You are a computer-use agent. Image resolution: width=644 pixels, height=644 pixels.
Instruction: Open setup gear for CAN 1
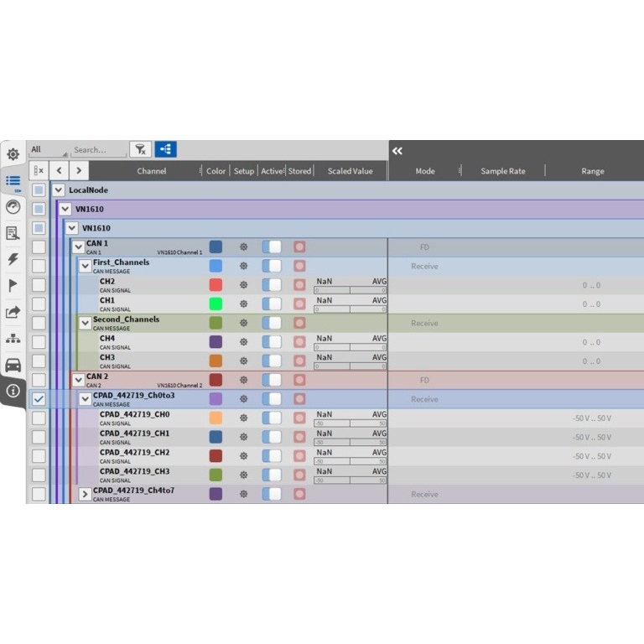pos(243,247)
